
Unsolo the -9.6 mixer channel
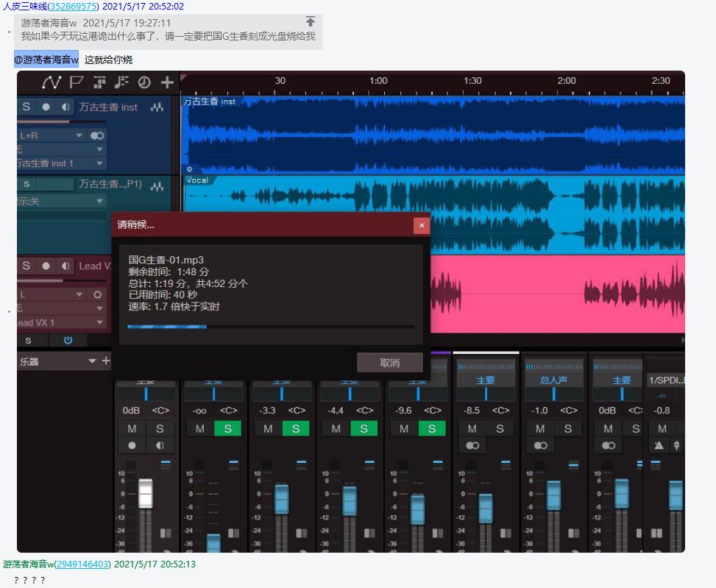pyautogui.click(x=431, y=429)
